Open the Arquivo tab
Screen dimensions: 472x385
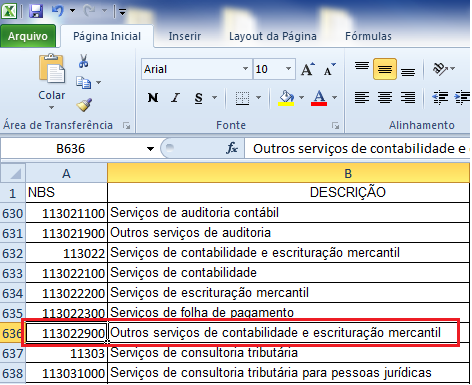pyautogui.click(x=28, y=36)
